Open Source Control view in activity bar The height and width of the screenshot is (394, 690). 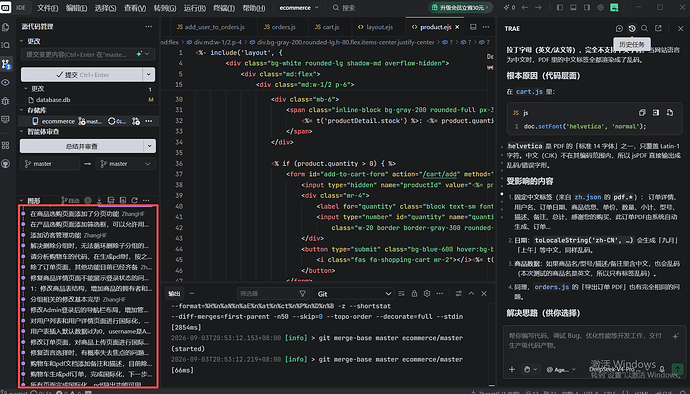coord(6,64)
